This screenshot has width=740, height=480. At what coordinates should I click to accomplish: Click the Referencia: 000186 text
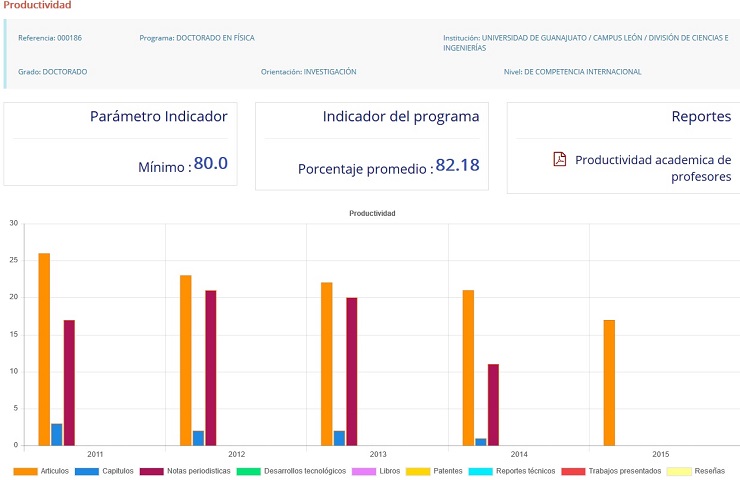click(50, 38)
